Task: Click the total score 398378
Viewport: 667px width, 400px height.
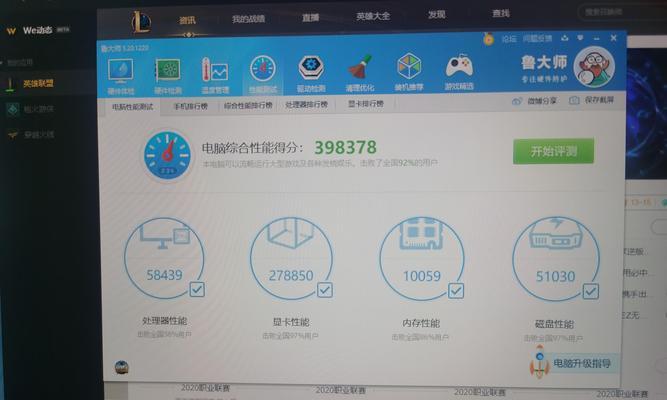Action: tap(345, 148)
